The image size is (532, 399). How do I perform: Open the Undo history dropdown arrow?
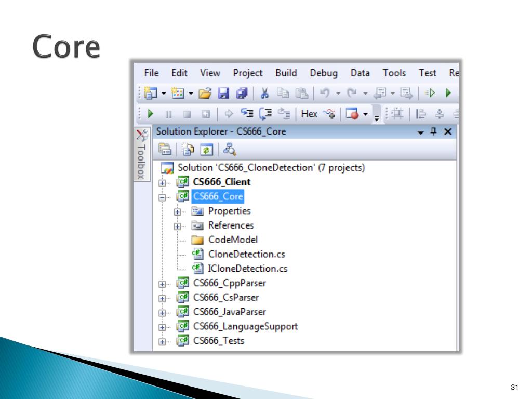pos(338,93)
